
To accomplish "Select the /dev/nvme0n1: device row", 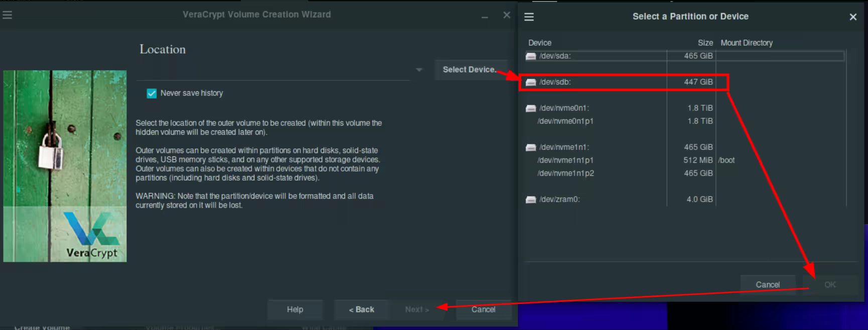I will click(x=684, y=108).
